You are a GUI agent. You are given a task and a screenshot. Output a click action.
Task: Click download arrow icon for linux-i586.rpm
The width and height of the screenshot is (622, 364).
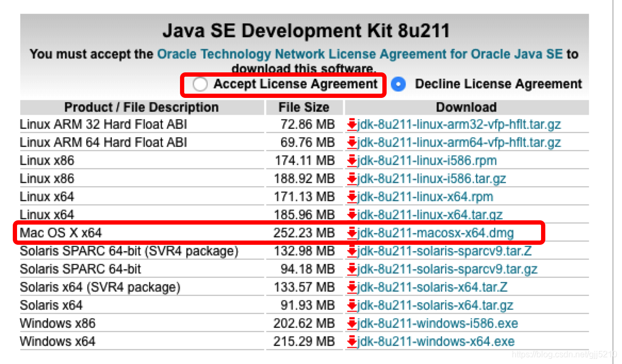click(x=352, y=161)
